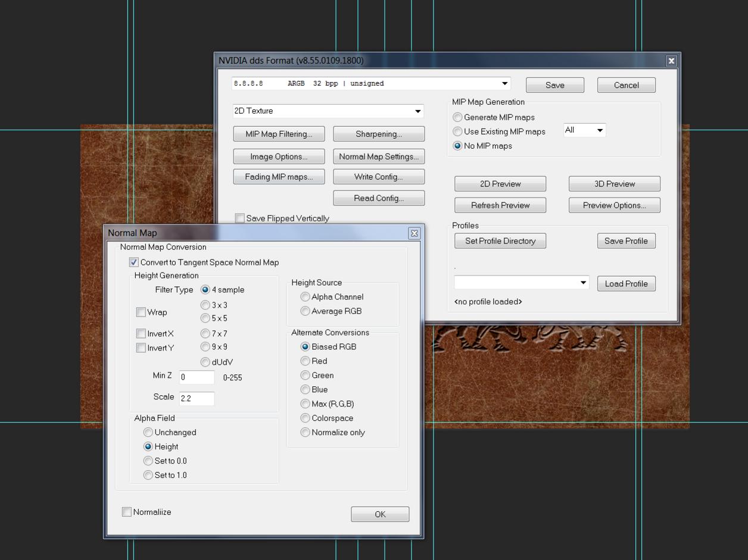Expand the profile selection dropdown

click(583, 283)
